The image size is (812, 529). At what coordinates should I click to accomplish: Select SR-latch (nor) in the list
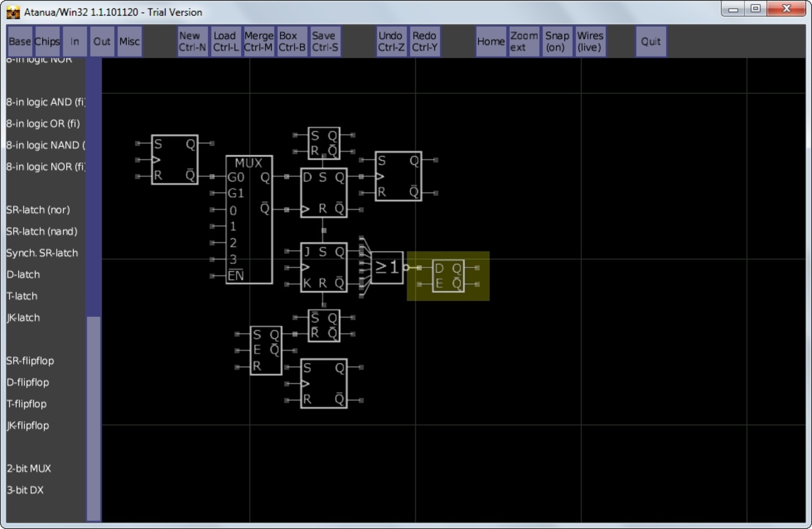[38, 210]
